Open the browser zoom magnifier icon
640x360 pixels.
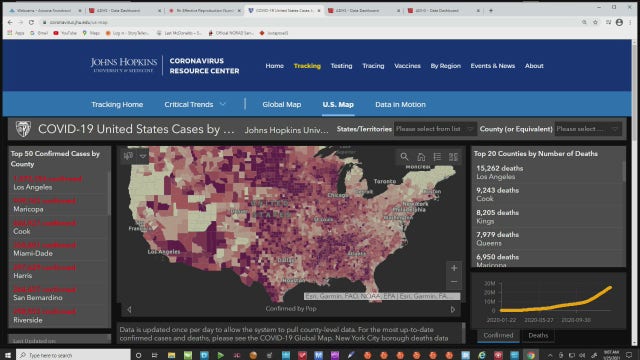click(x=584, y=22)
